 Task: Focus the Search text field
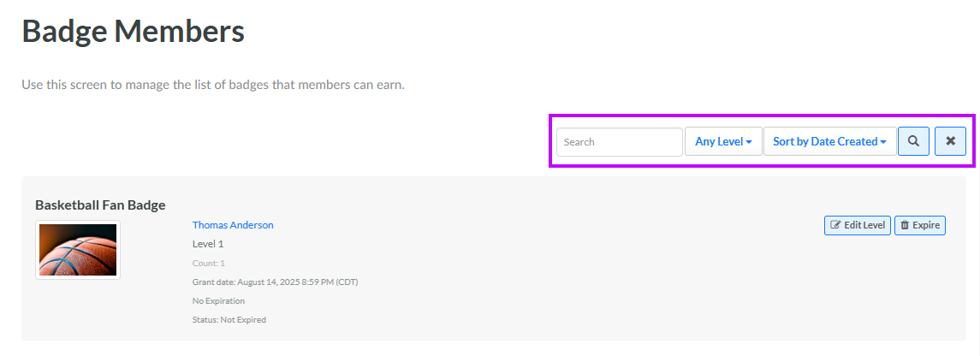point(619,141)
